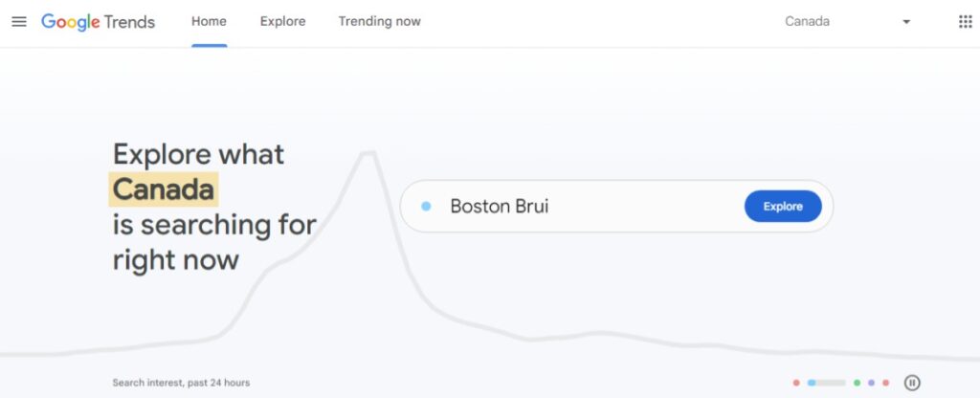This screenshot has width=980, height=398.
Task: Open the Trending now tab
Action: tap(379, 21)
